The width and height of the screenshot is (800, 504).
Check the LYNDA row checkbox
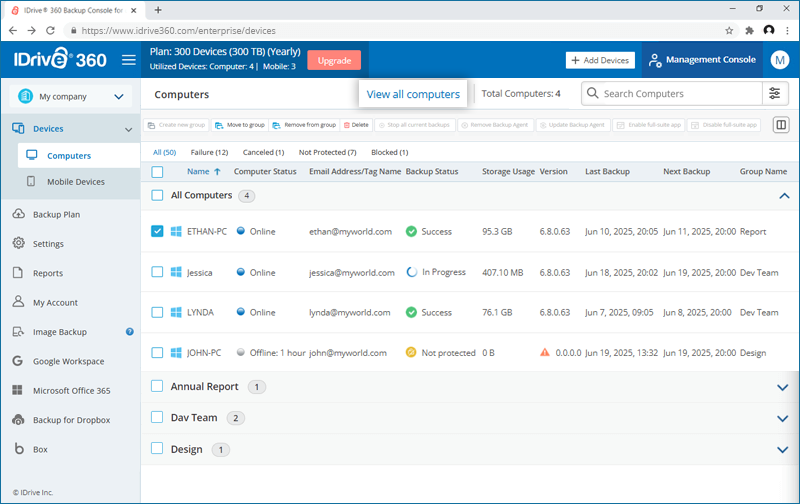[x=157, y=312]
